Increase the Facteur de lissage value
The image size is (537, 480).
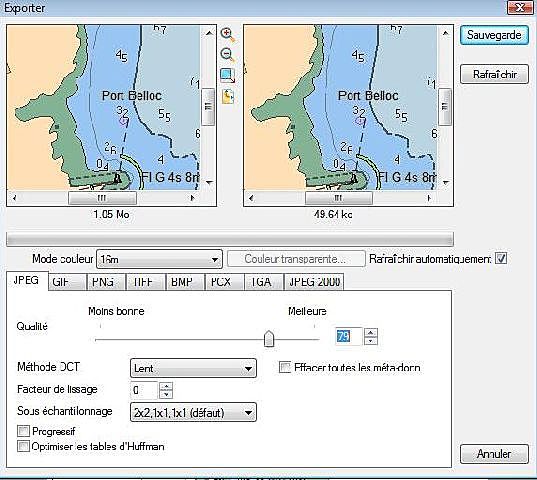tap(166, 386)
